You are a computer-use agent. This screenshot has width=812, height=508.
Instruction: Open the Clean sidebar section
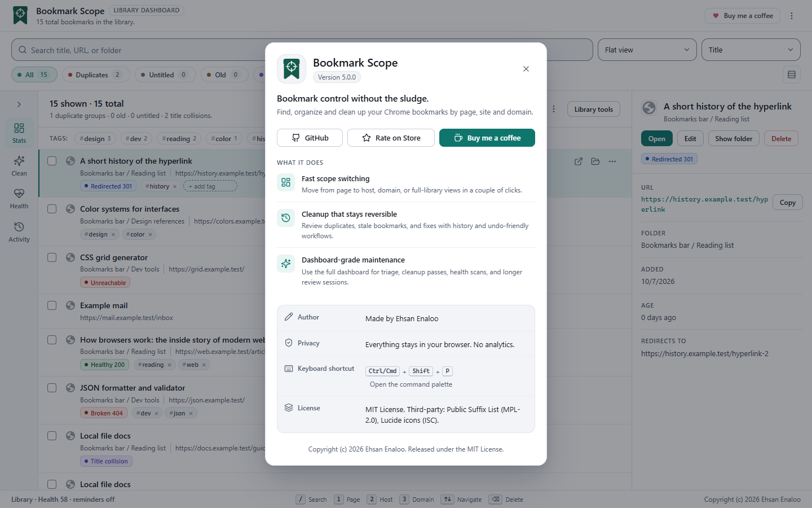click(x=19, y=166)
